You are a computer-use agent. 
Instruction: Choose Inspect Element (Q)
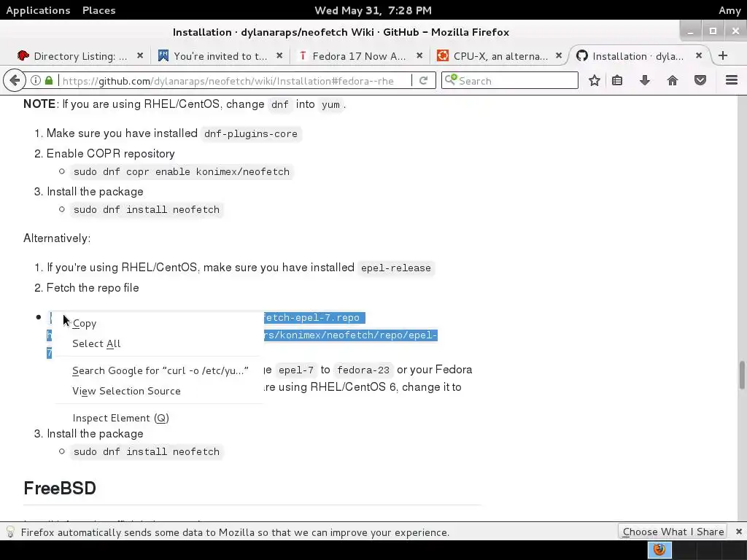[x=158, y=418]
